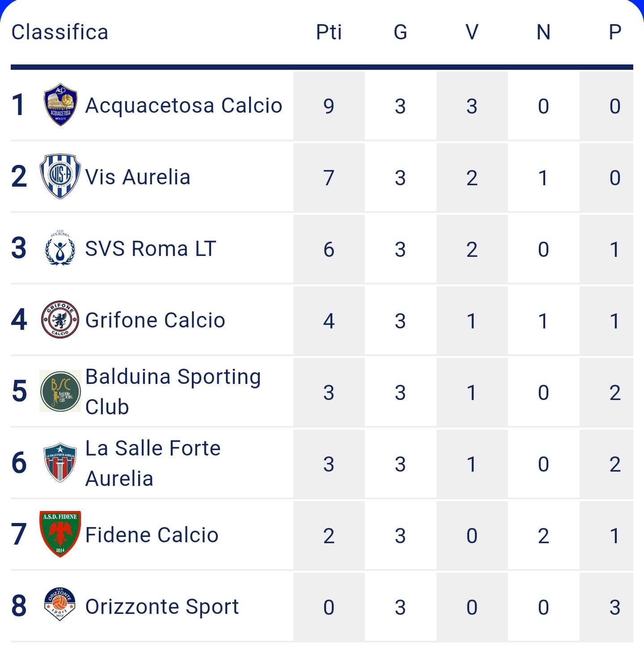
Task: Tap the Balduina Sporting Club green logo
Action: (60, 391)
